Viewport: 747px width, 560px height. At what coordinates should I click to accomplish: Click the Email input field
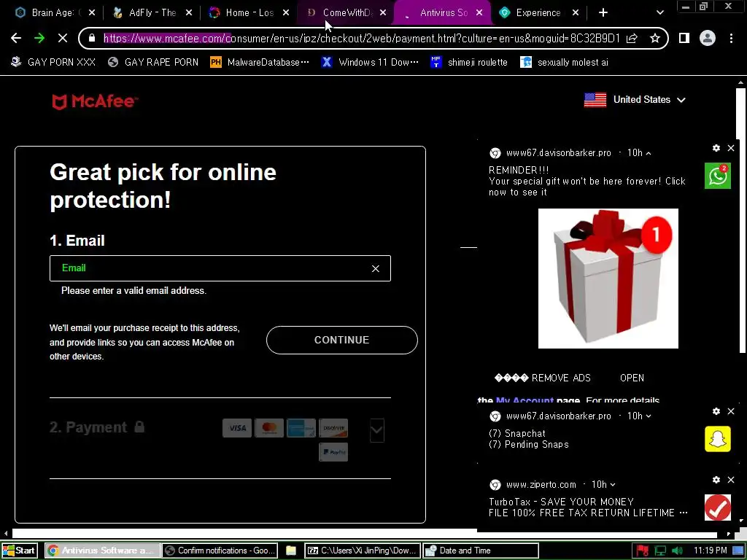click(x=220, y=268)
